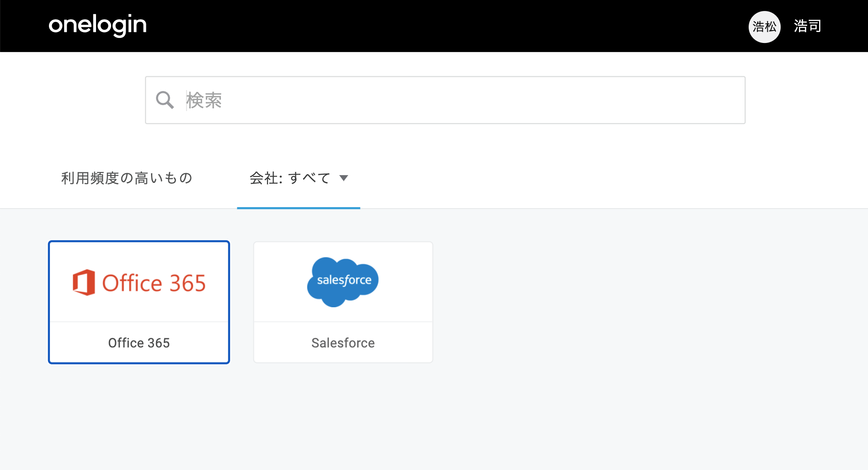Click the onelogin logo in the header
The image size is (868, 470).
[97, 25]
